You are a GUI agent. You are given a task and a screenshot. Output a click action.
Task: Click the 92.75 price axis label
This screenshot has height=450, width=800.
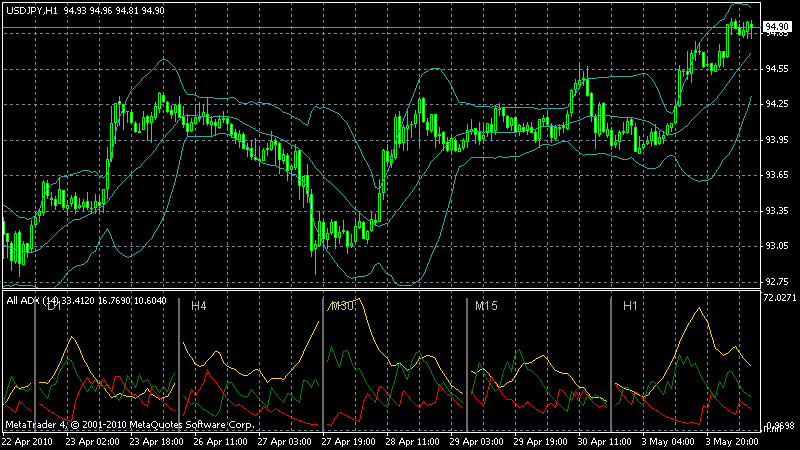click(x=777, y=282)
